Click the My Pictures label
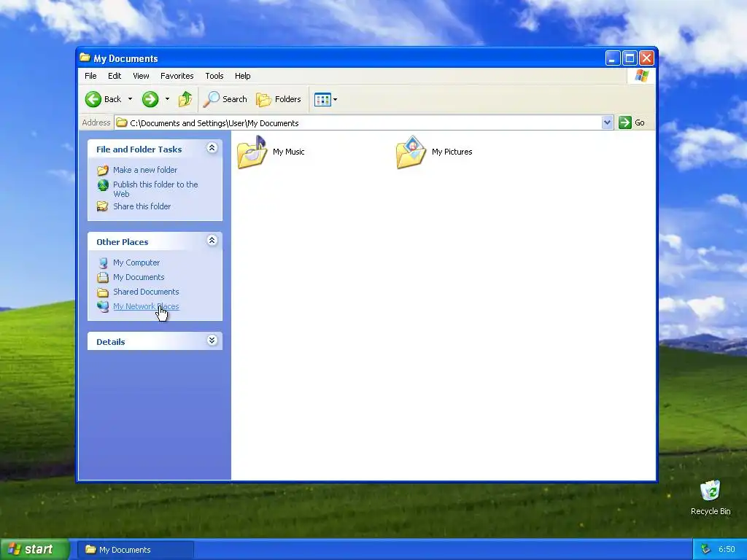The height and width of the screenshot is (560, 747). [452, 152]
